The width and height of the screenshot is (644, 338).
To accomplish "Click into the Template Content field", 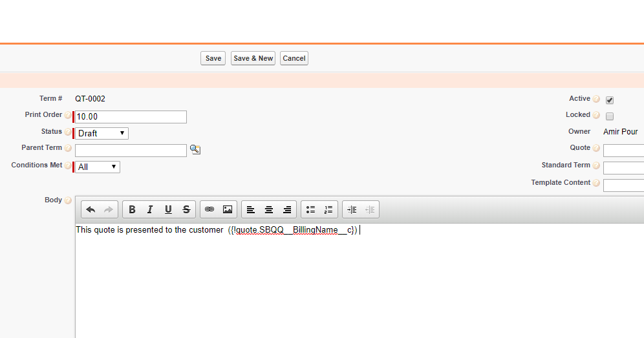I will click(623, 185).
